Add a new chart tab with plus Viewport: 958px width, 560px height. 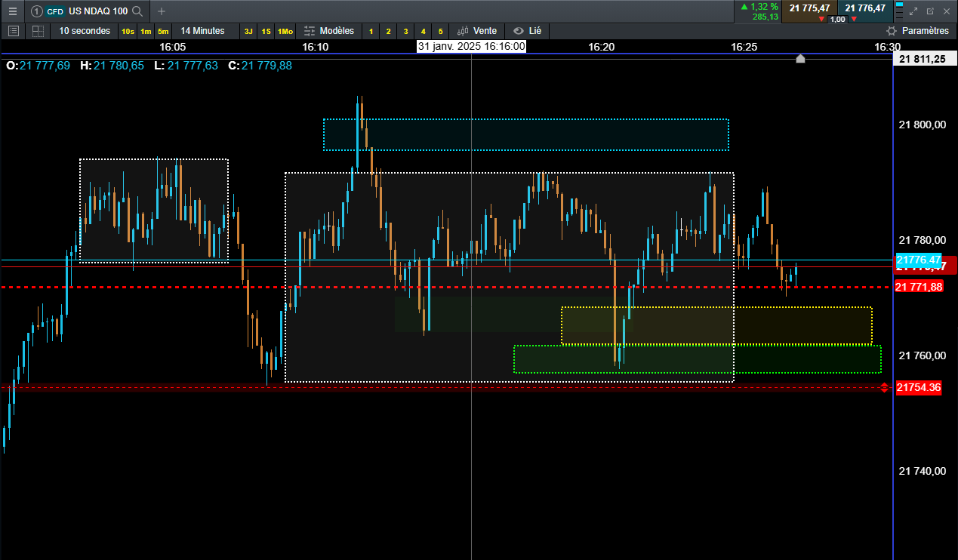pos(161,11)
